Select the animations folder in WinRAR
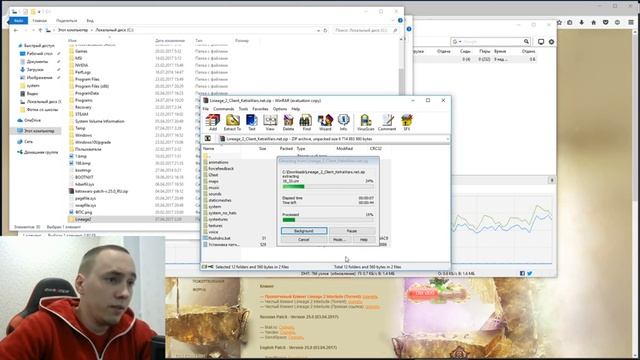This screenshot has width=640, height=360. tap(218, 162)
